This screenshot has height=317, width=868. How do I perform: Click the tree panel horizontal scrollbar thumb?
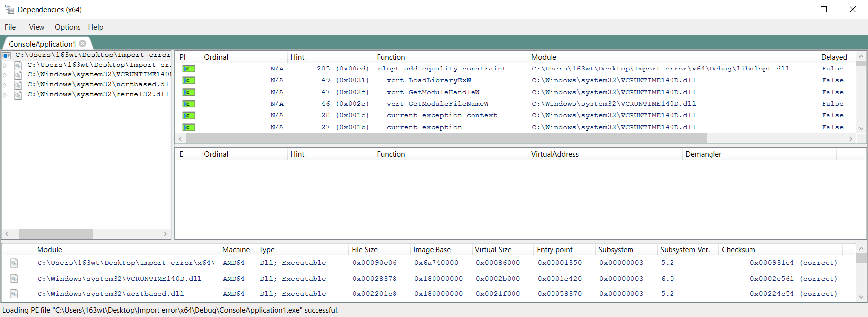[56, 234]
